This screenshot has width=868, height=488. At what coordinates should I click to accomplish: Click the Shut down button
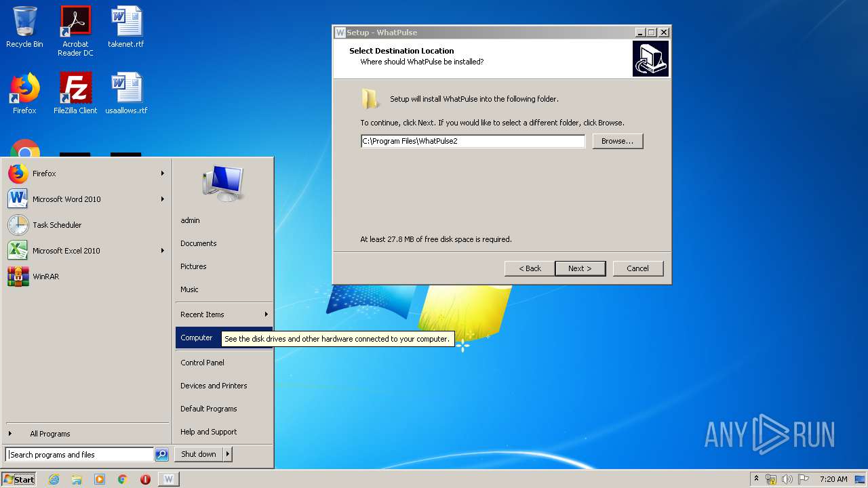tap(199, 454)
